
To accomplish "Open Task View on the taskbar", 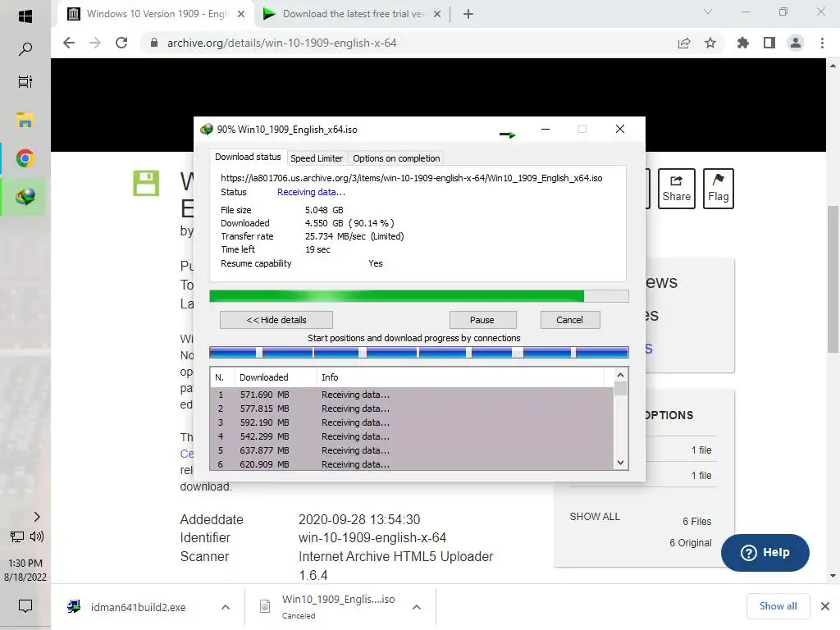I will click(25, 82).
